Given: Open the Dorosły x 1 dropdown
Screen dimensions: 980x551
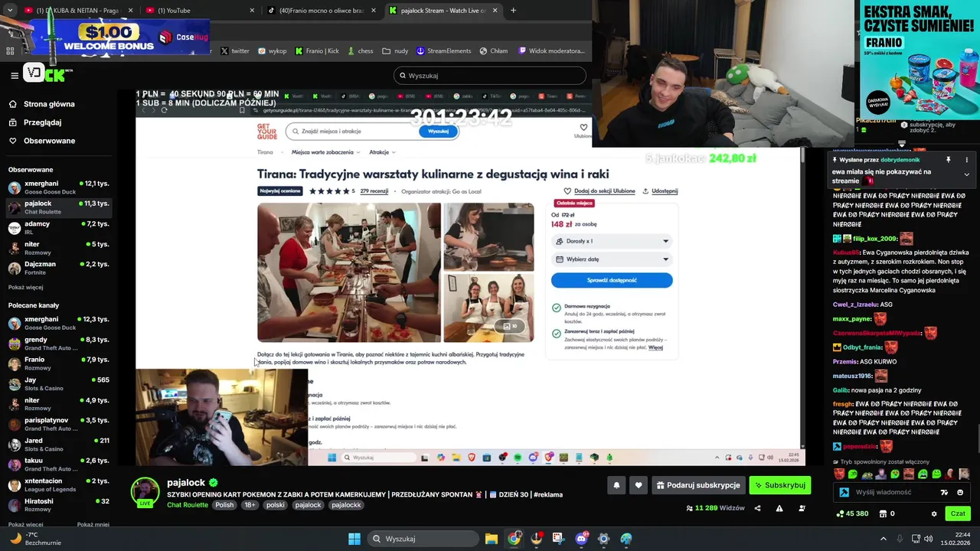Looking at the screenshot, I should pos(612,241).
